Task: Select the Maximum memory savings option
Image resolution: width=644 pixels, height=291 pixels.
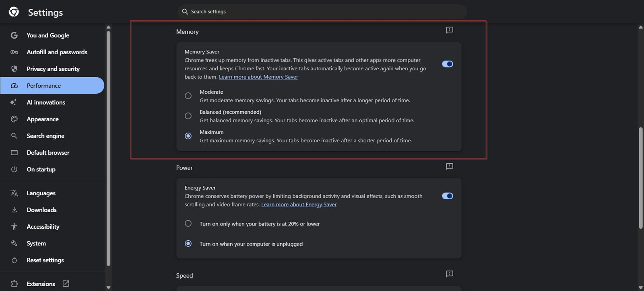Action: point(188,136)
